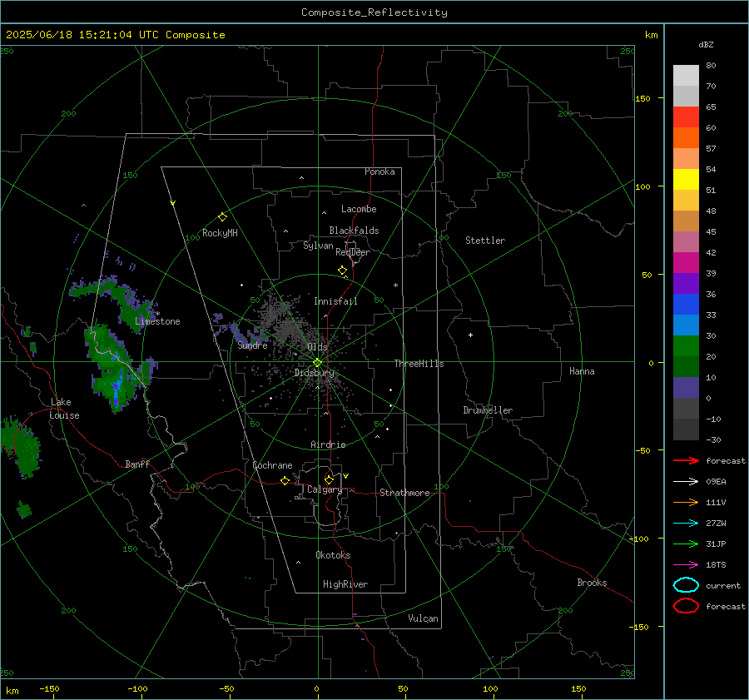Click the orange 111V arrow legend icon
749x700 pixels.
click(686, 502)
